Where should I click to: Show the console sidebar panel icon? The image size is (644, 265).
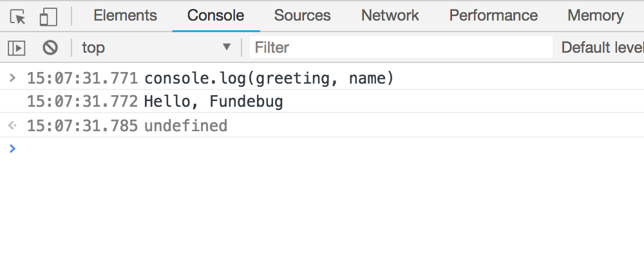[x=17, y=47]
